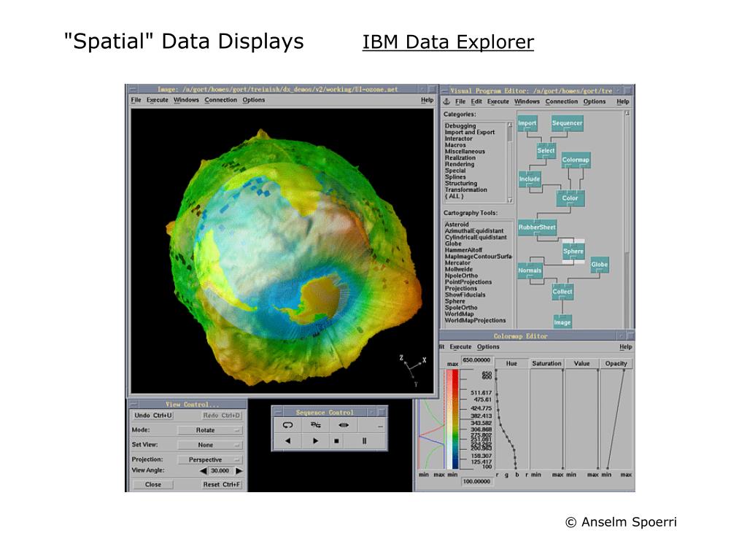Click the Saturation column header
The width and height of the screenshot is (747, 560).
tap(546, 363)
